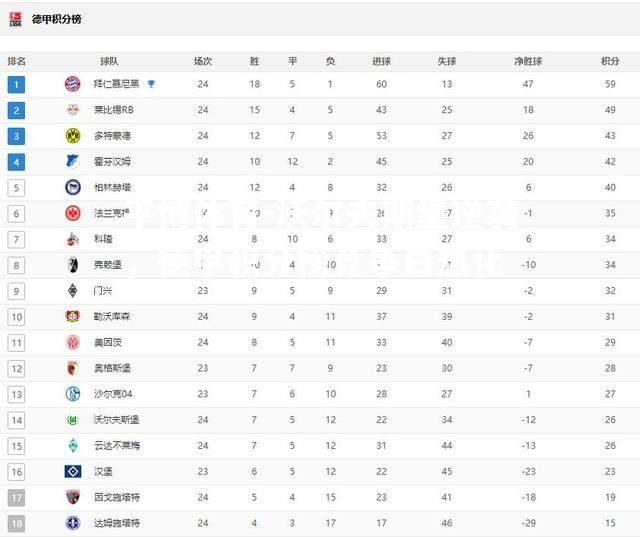
Task: Click the Hertha Berlin club crest
Action: click(73, 187)
